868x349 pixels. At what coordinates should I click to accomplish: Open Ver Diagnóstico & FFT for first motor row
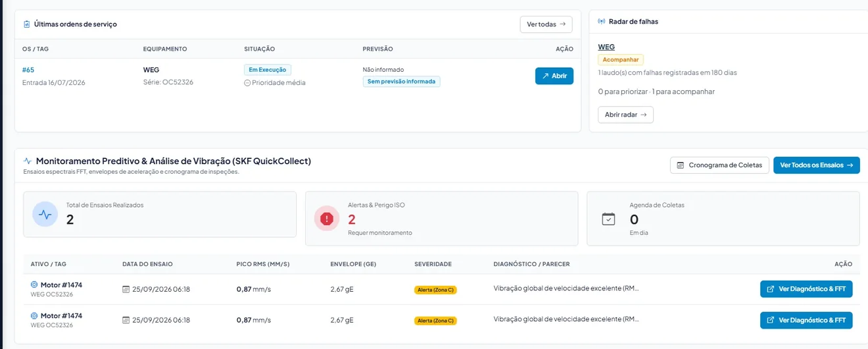[806, 289]
